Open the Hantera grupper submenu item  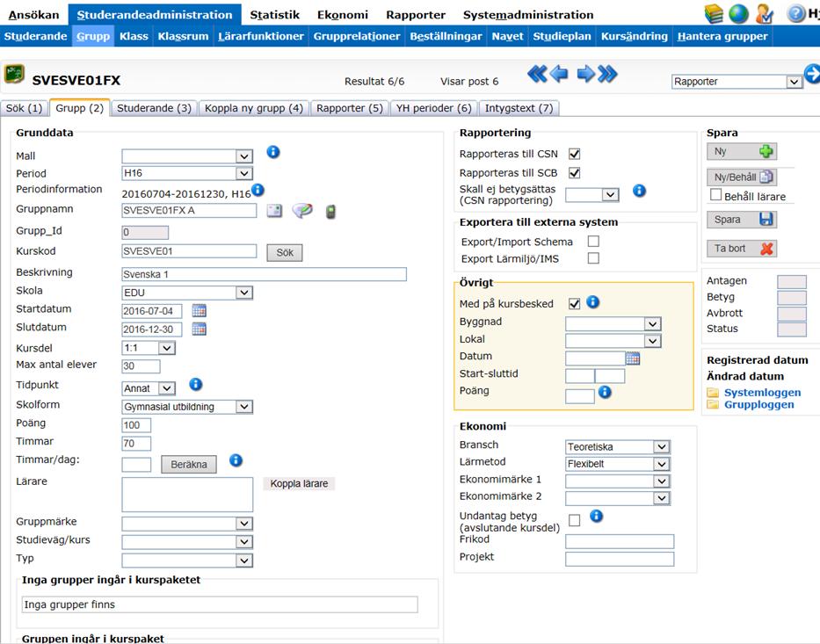tap(722, 36)
